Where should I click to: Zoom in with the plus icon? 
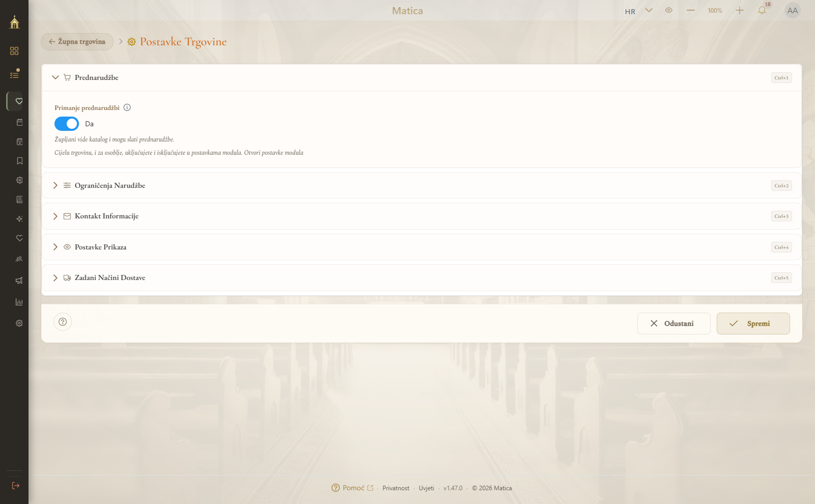740,10
